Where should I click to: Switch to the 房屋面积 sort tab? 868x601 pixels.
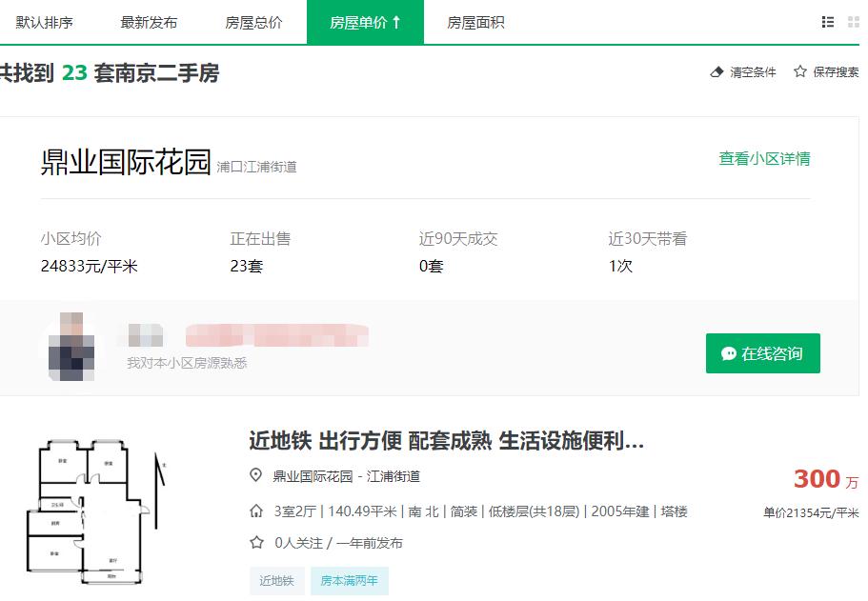click(x=475, y=22)
